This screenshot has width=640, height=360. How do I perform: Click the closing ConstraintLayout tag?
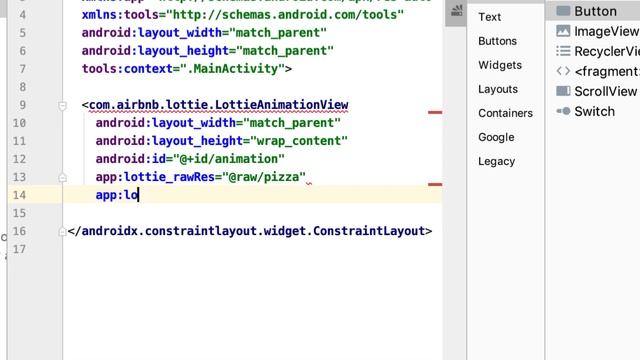click(x=250, y=231)
